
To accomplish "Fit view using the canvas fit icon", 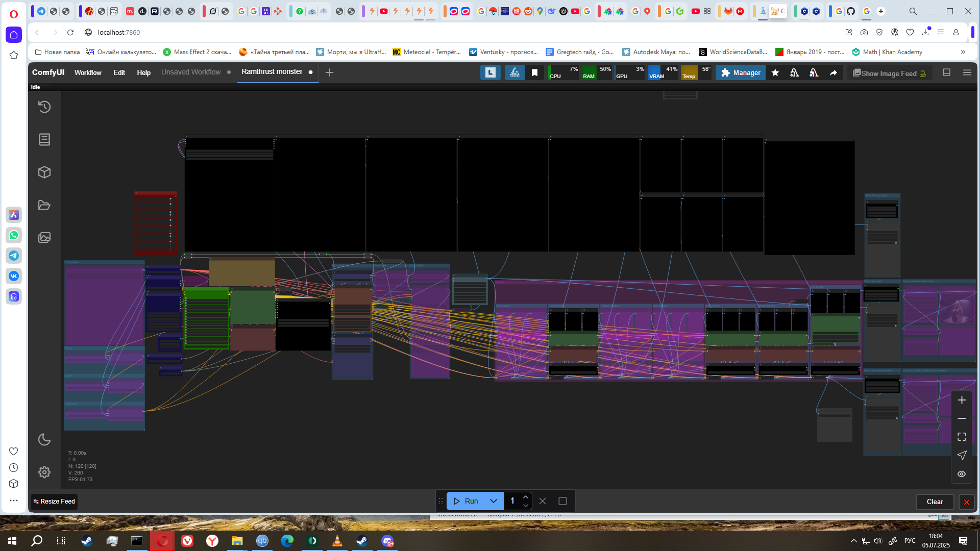I will [962, 437].
